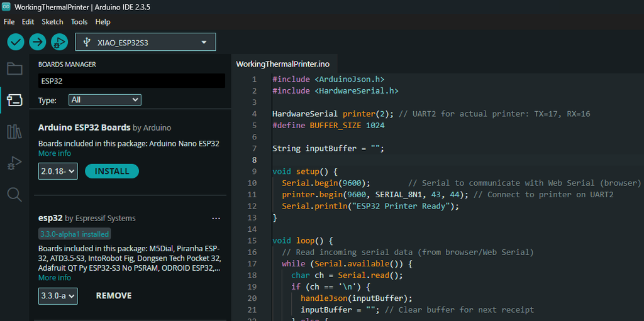Open the Sketchbook folder icon in sidebar

click(x=14, y=68)
